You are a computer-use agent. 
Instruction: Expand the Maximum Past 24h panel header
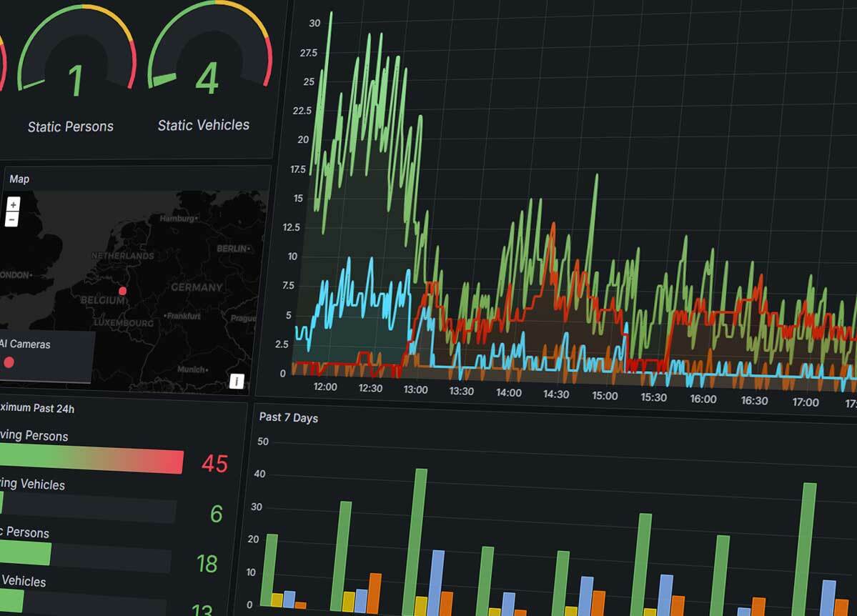point(36,408)
